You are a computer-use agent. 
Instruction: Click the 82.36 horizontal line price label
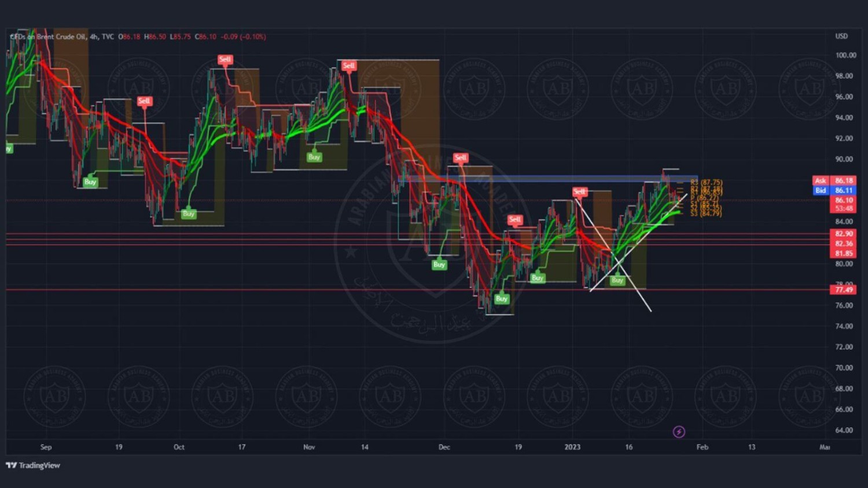pos(843,243)
